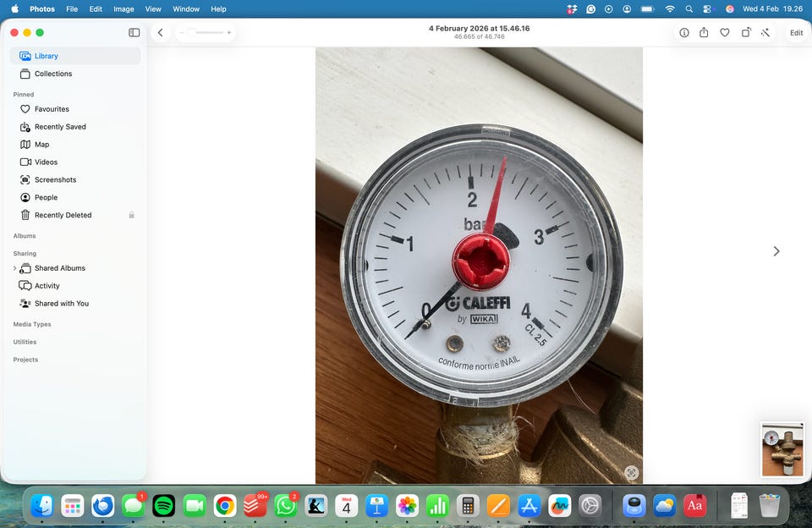Open Spotlight search in menu bar
The height and width of the screenshot is (528, 812).
click(x=689, y=8)
